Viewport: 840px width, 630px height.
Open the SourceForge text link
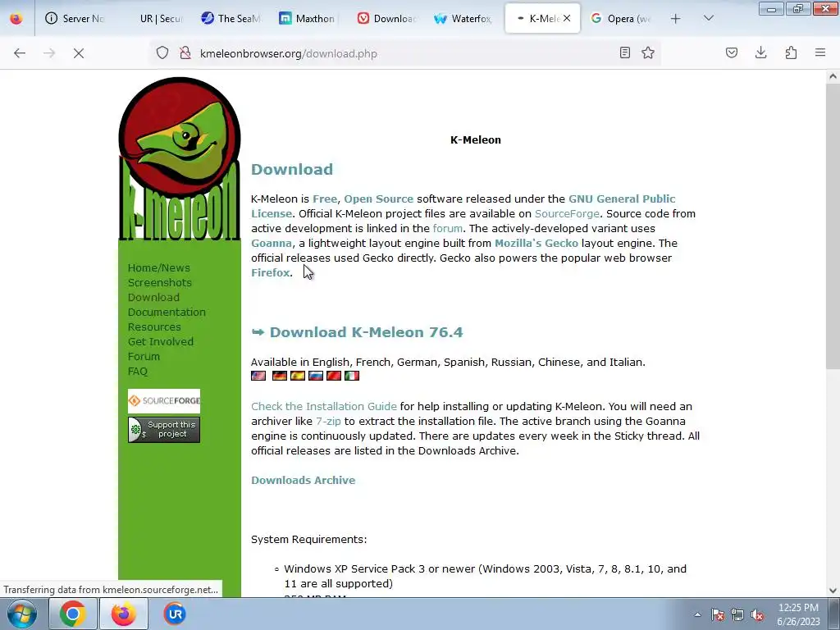[x=567, y=214]
